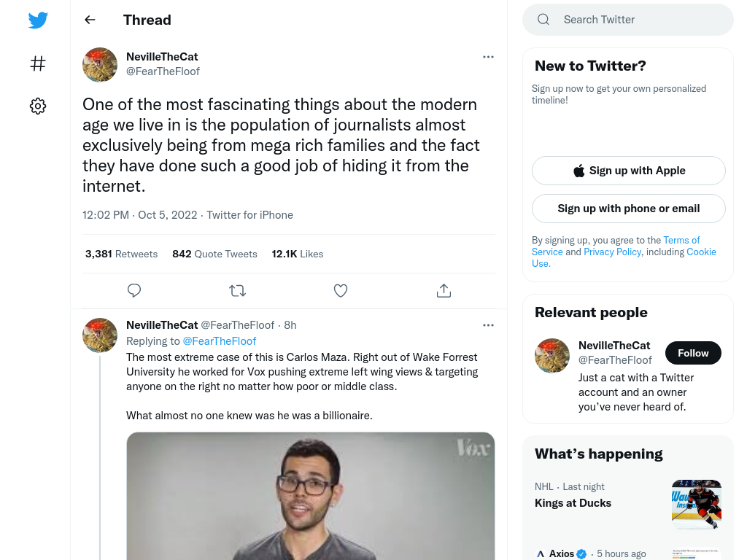View the 12.1K Likes list

(298, 254)
